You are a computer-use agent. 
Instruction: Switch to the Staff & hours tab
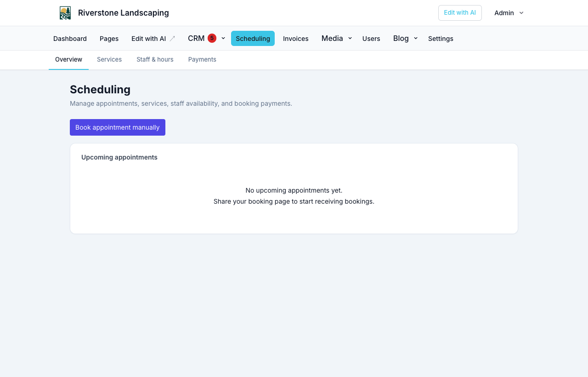click(x=155, y=60)
